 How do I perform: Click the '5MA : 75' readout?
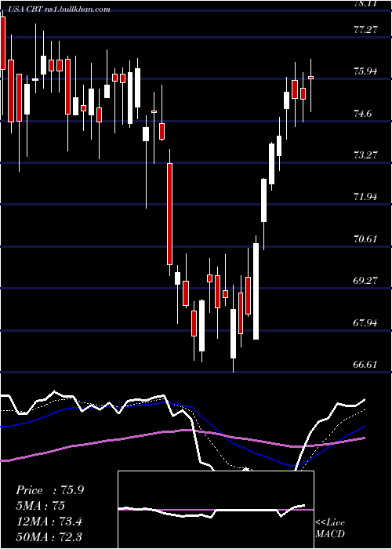coord(41,506)
